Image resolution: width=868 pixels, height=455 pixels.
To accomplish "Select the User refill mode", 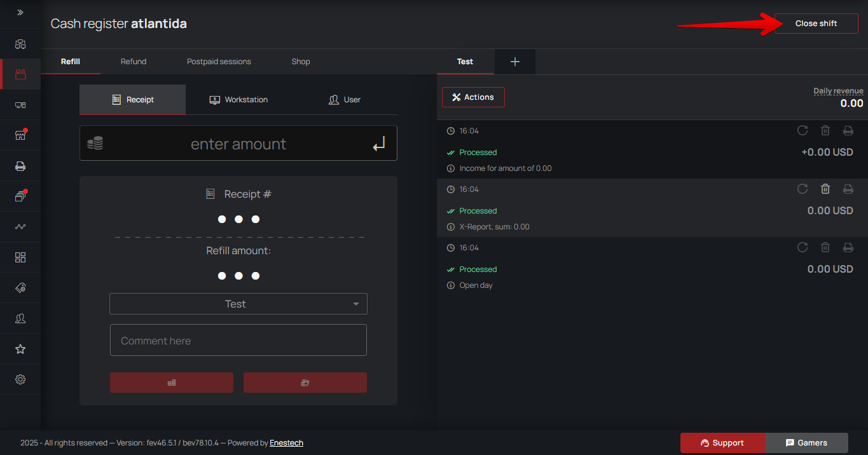I will [344, 100].
